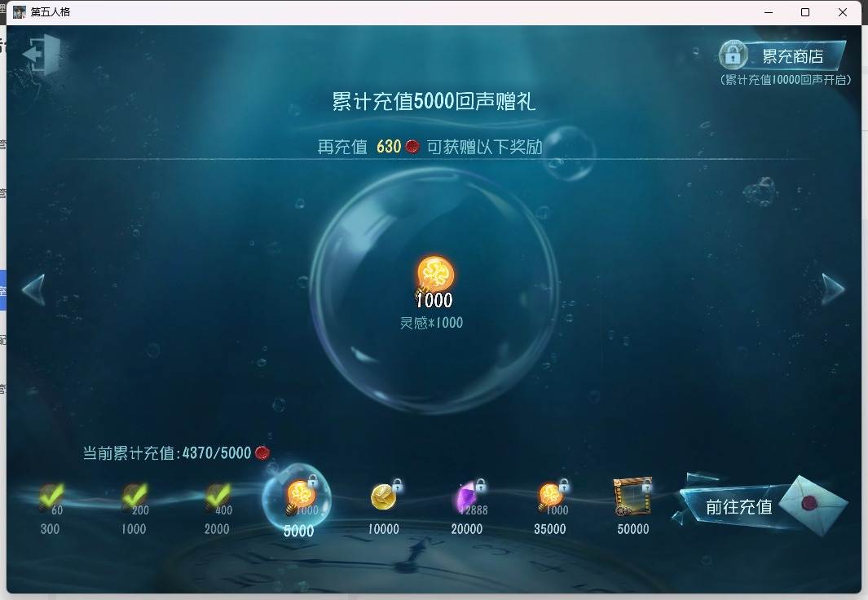Image resolution: width=868 pixels, height=600 pixels.
Task: Select the claimed 300 tier reward
Action: (51, 497)
